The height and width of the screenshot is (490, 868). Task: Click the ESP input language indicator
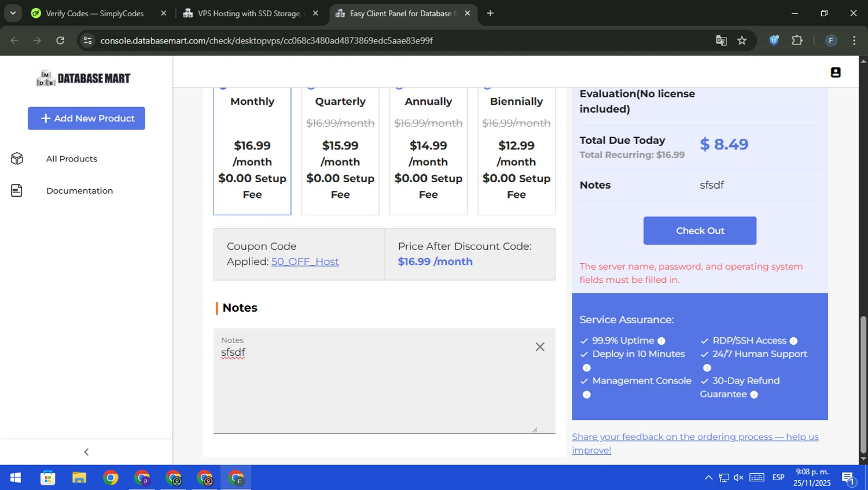pos(778,477)
